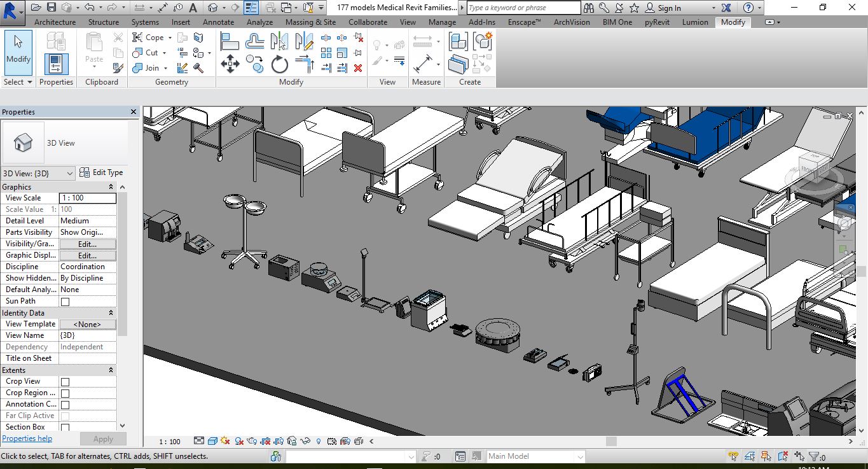
Task: Click the Create Assembly icon
Action: (x=458, y=41)
